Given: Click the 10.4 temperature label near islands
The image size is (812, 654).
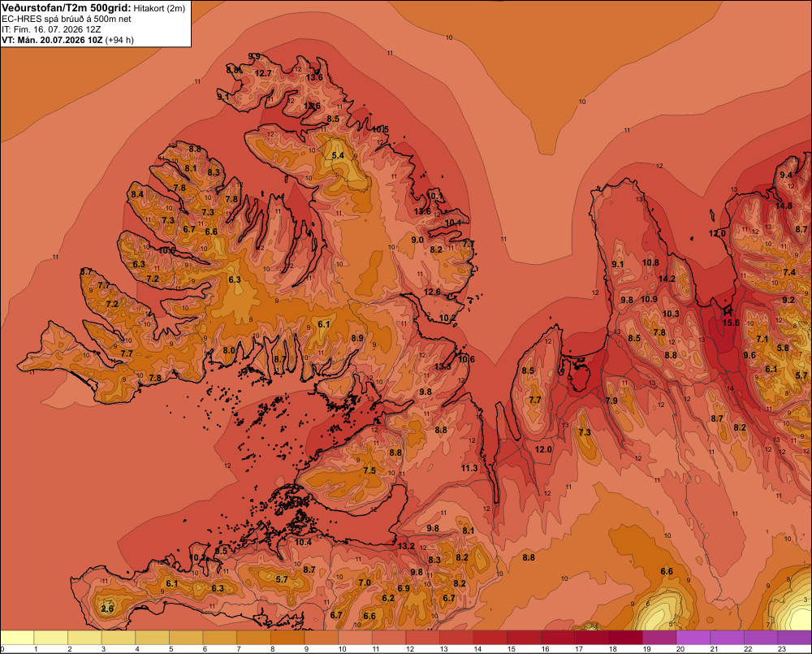Looking at the screenshot, I should (303, 542).
